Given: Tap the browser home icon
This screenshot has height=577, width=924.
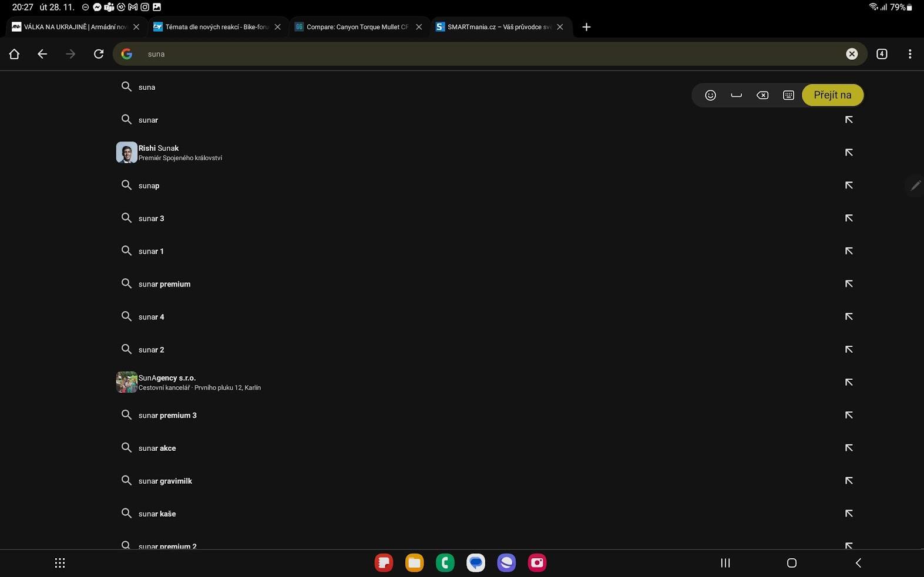Looking at the screenshot, I should click(14, 54).
